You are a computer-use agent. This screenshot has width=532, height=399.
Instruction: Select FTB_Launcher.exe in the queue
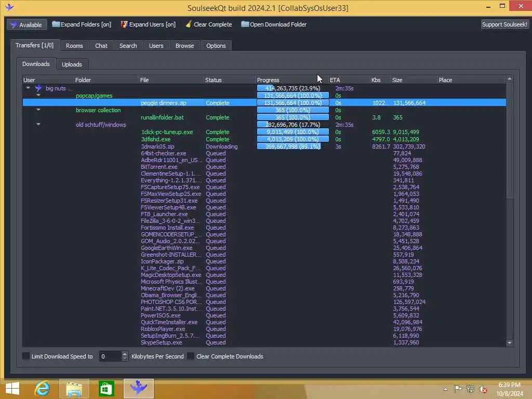point(164,214)
